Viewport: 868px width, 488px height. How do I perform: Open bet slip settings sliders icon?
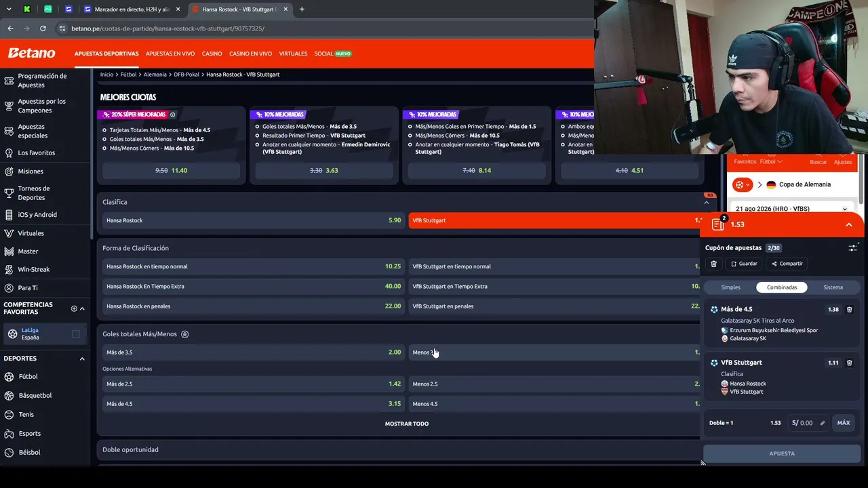(x=853, y=248)
